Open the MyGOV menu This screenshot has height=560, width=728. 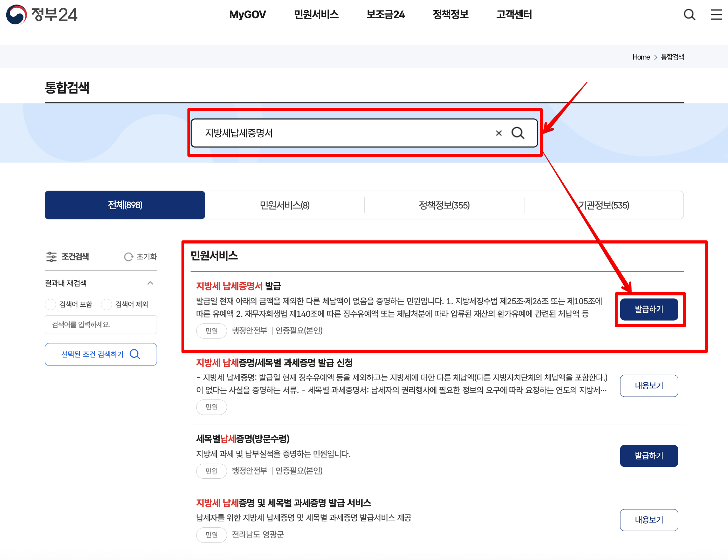tap(247, 15)
